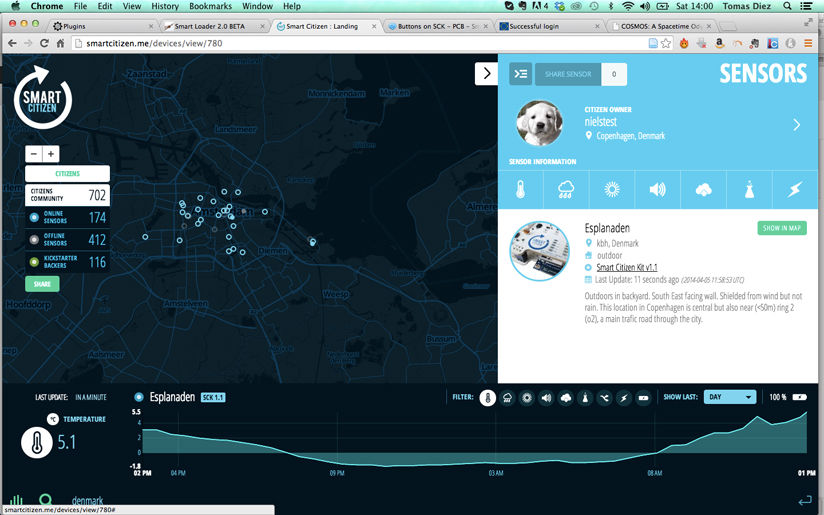Open the list menu icon beside Share Sensor

click(520, 73)
